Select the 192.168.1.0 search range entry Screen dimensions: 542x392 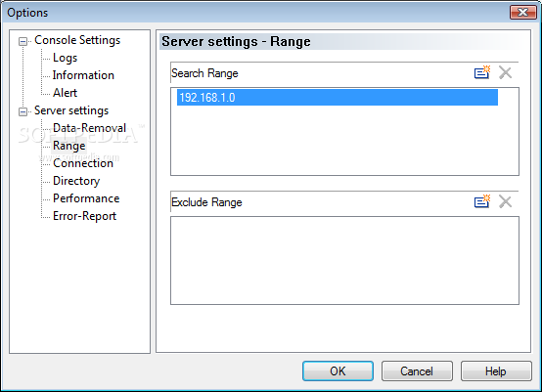pyautogui.click(x=338, y=98)
